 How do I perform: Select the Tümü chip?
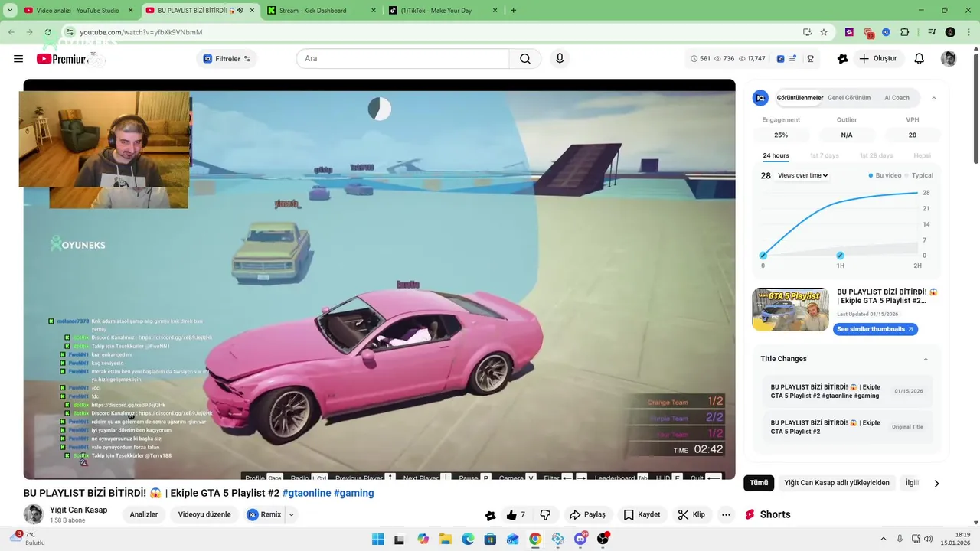pyautogui.click(x=759, y=483)
